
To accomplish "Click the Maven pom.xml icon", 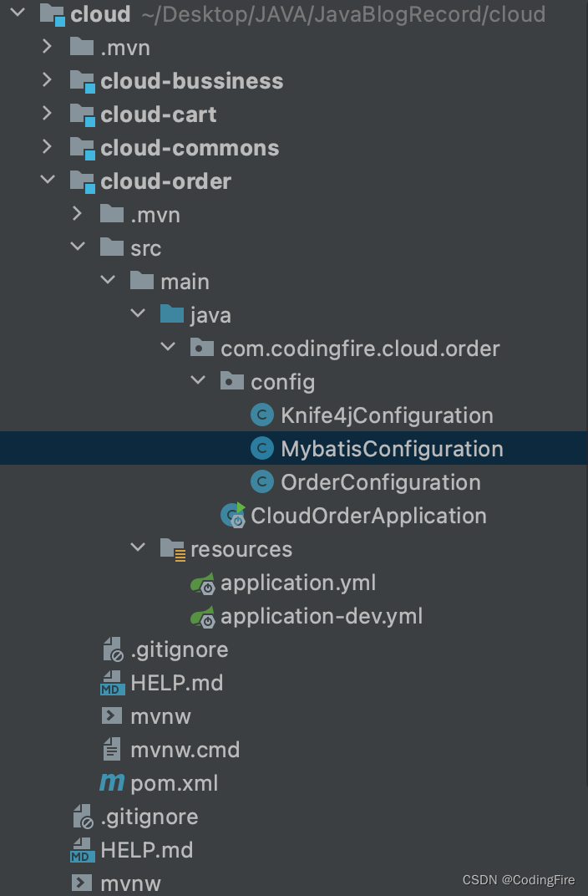I will click(112, 782).
